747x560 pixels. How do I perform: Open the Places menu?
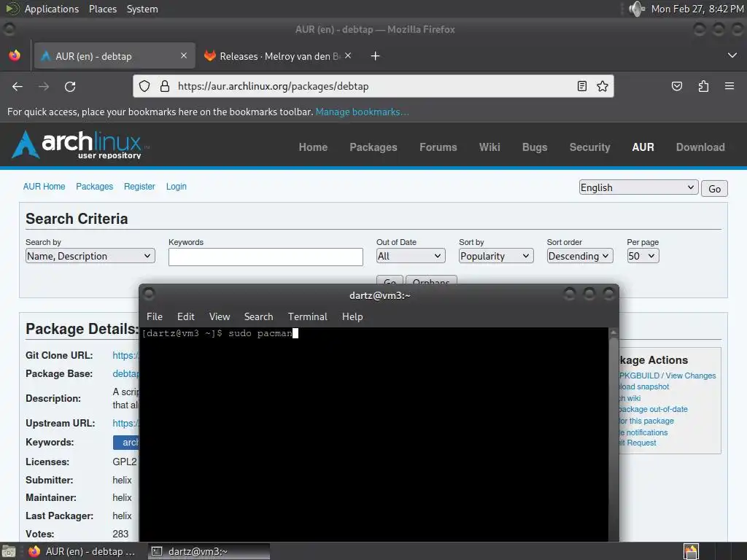click(x=102, y=9)
